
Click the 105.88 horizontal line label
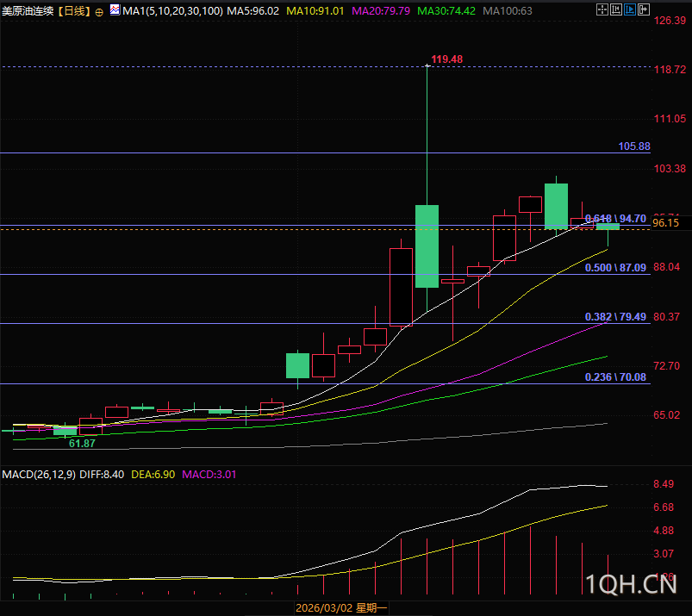pyautogui.click(x=634, y=146)
